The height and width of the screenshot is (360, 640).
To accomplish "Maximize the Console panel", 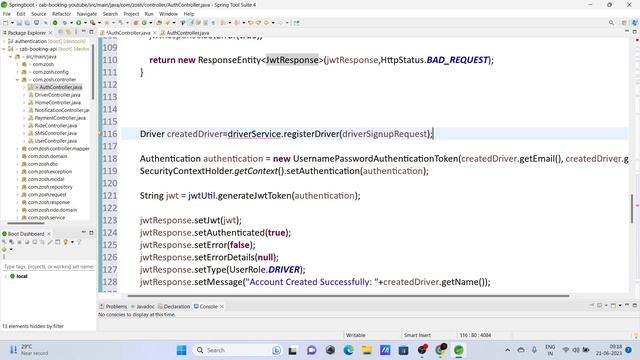I will tap(634, 305).
